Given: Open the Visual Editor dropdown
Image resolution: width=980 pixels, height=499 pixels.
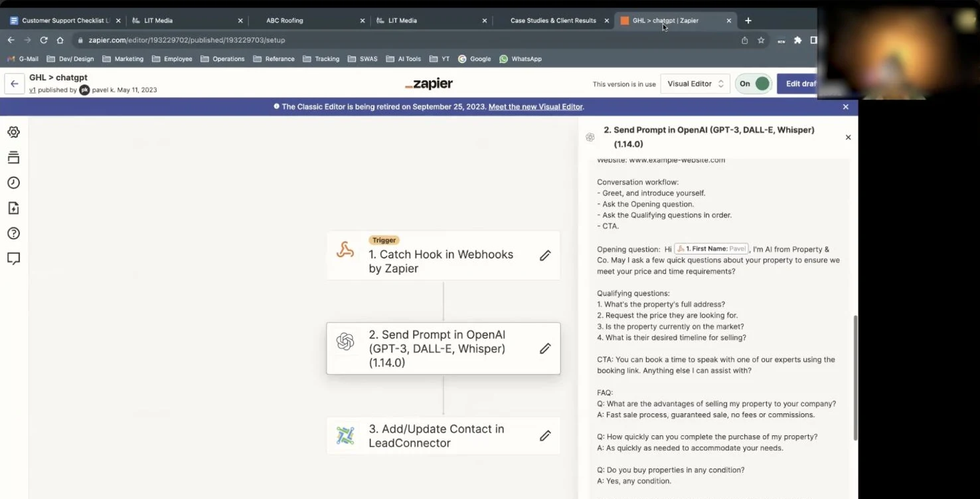Looking at the screenshot, I should coord(695,84).
